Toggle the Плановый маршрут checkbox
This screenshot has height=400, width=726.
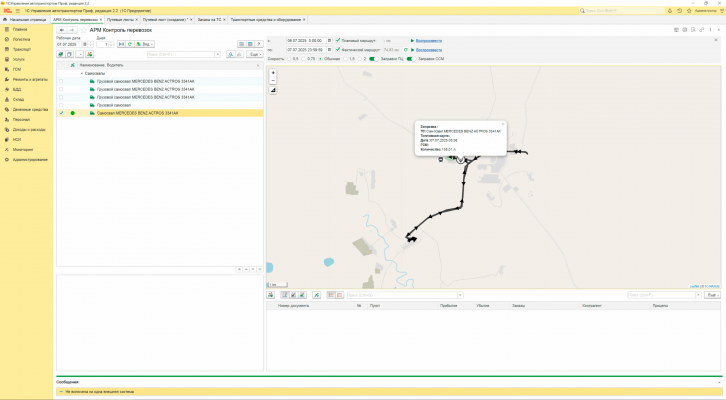(x=338, y=41)
